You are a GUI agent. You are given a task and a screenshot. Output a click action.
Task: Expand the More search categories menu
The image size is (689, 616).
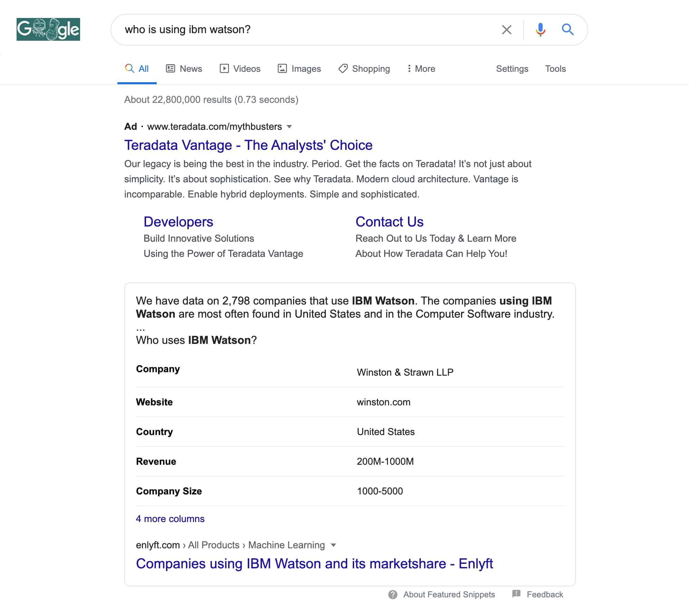click(421, 69)
